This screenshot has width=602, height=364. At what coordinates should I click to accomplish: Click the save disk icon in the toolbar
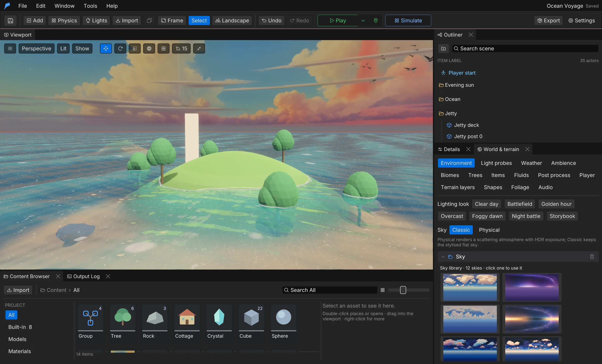point(10,20)
